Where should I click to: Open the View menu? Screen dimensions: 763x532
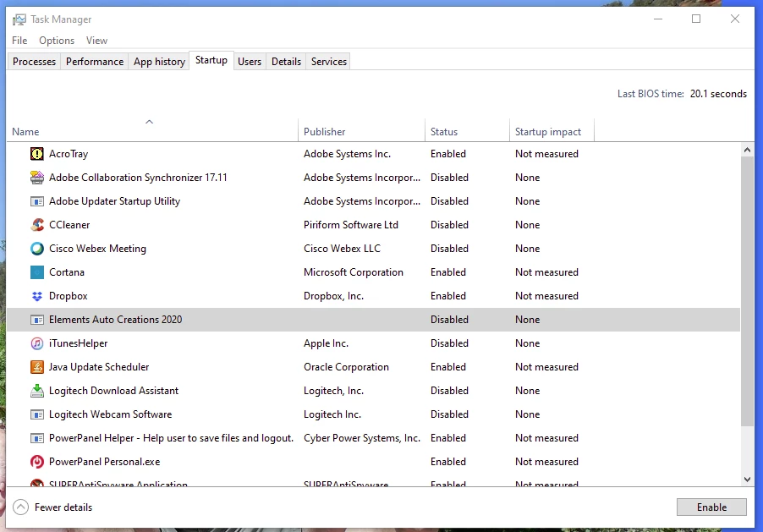(x=96, y=41)
